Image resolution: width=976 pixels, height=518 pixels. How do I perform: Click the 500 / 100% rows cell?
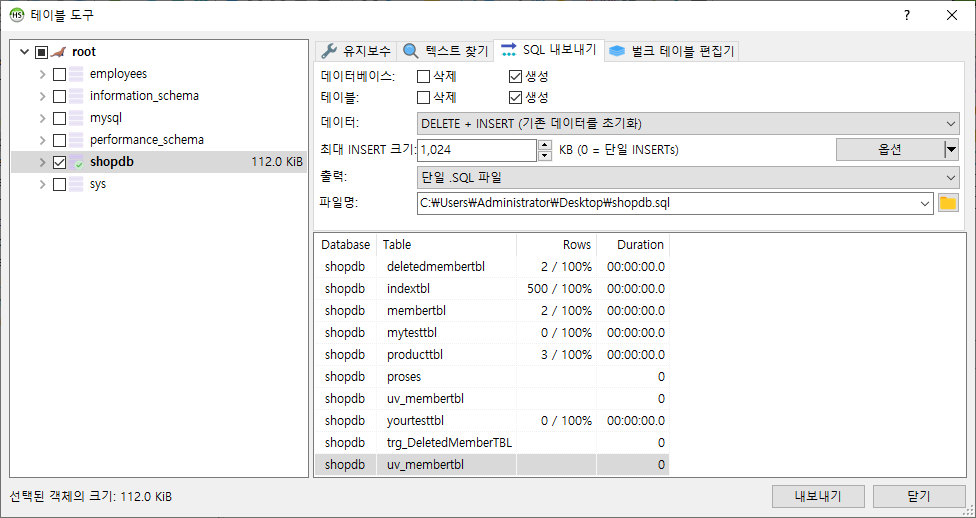pyautogui.click(x=556, y=289)
